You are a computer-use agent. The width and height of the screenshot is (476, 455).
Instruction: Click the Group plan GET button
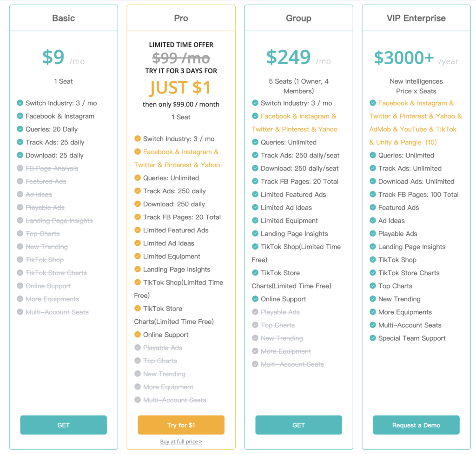[298, 425]
